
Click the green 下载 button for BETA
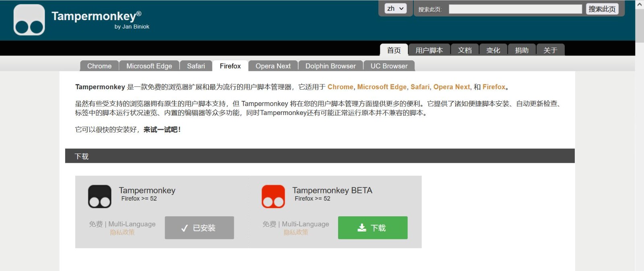click(x=373, y=228)
